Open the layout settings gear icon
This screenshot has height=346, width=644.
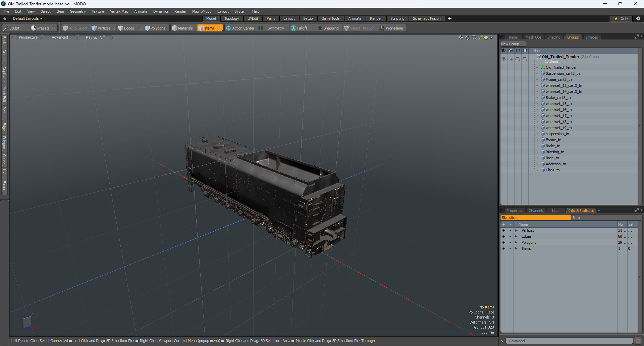pos(638,18)
